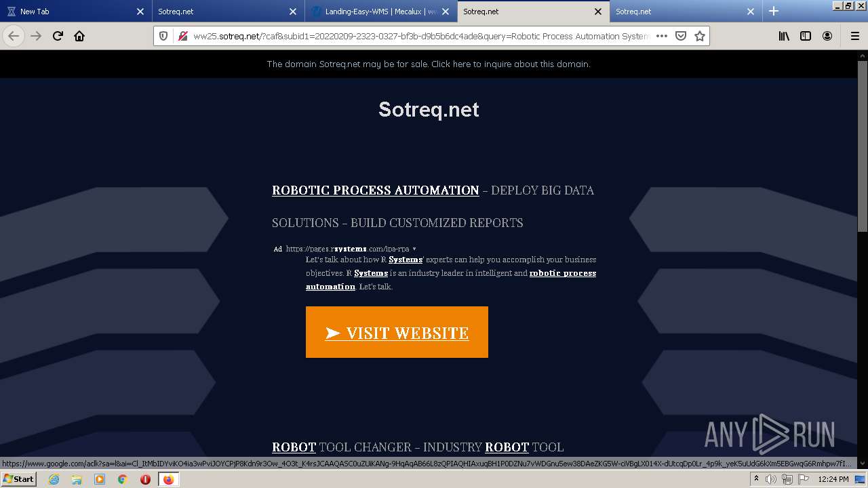Open the Library bookmarks icon
Image resolution: width=868 pixels, height=488 pixels.
click(784, 36)
